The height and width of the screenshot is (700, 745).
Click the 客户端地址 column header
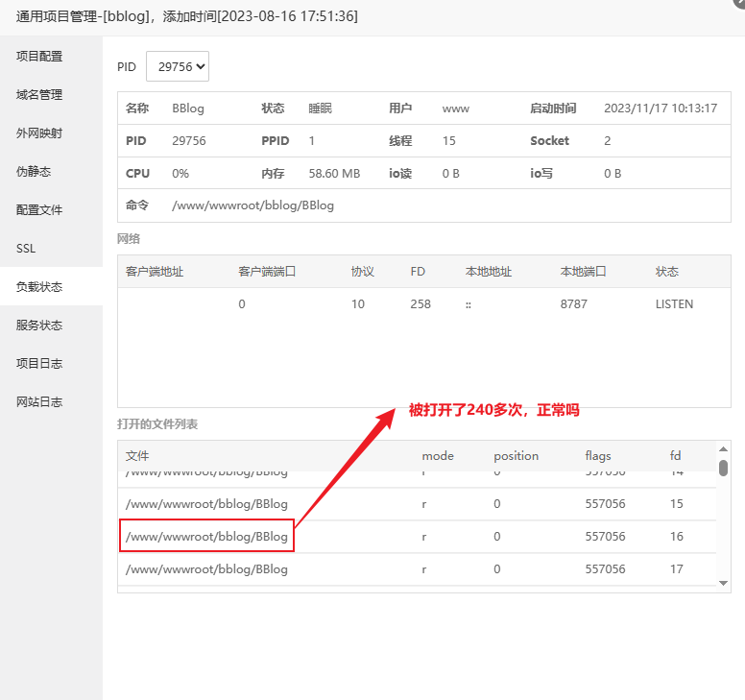click(x=155, y=272)
